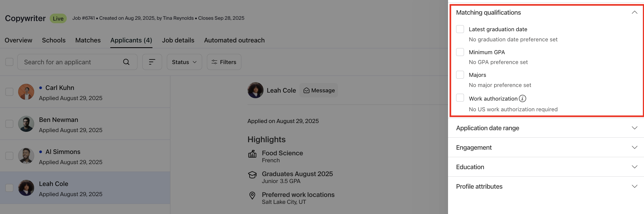Collapse the Matching qualifications section
The image size is (644, 214).
[x=635, y=13]
